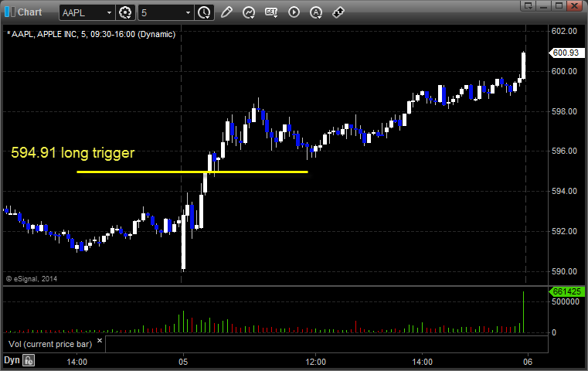
Task: Click the 600.93 current price marker
Action: coord(566,53)
